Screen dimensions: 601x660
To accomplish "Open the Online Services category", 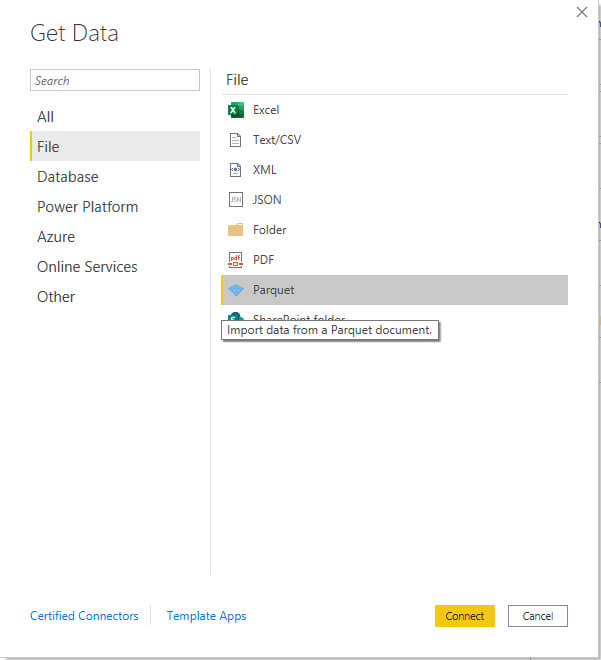I will [x=115, y=266].
